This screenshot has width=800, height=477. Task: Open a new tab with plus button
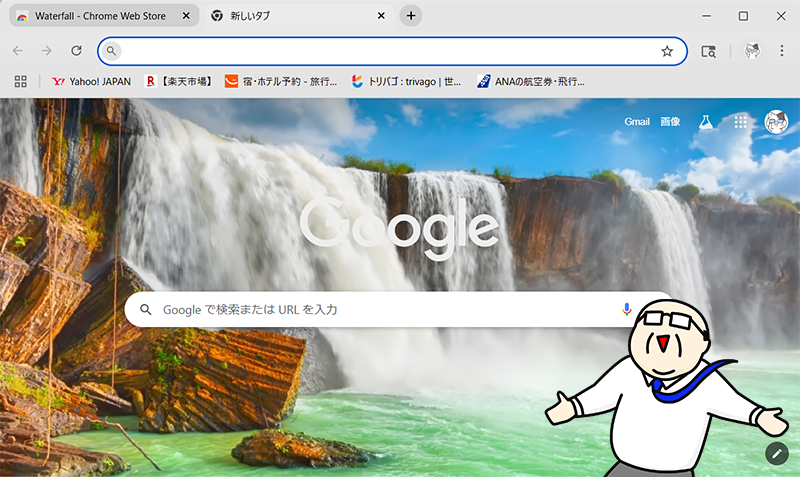[411, 16]
